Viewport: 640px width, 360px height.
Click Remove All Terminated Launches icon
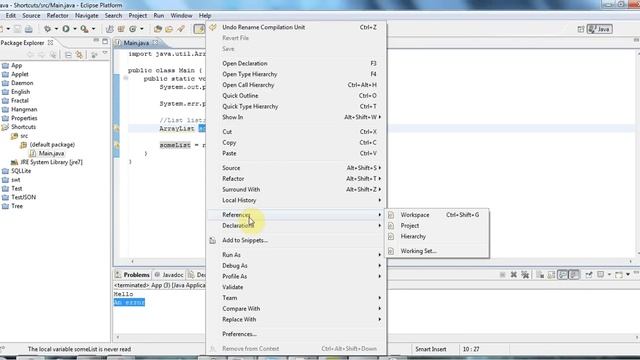tap(525, 275)
